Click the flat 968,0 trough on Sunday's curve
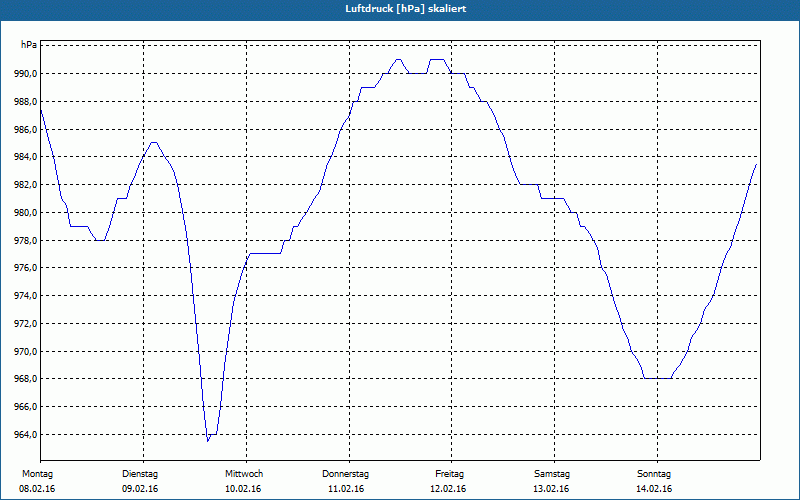 coord(658,379)
